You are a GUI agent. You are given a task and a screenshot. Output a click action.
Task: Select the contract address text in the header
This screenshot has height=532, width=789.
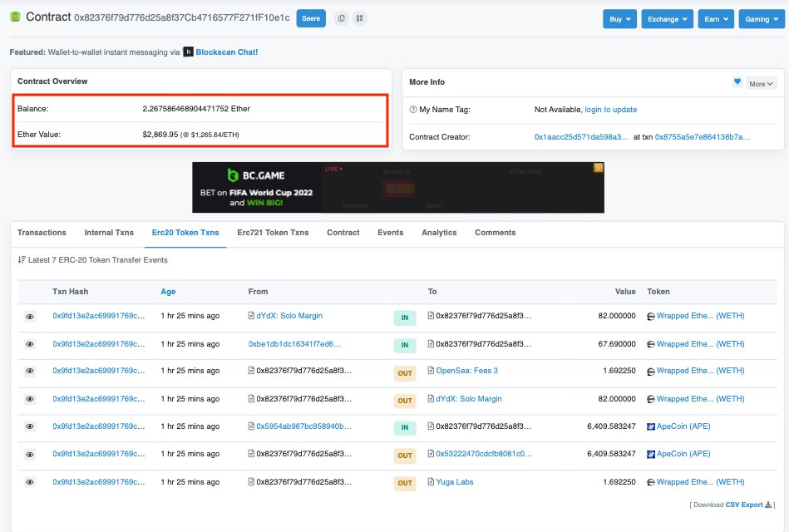coord(182,18)
